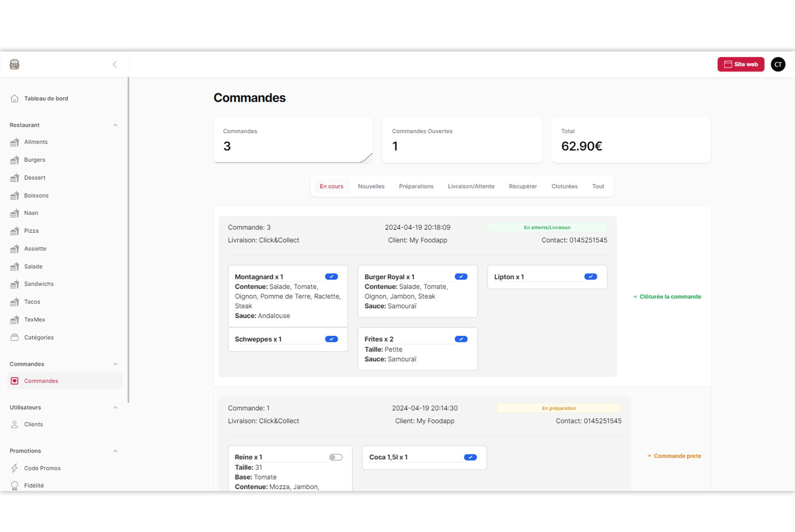Screen dimensions: 795x532
Task: Collapse the Utilisateurs section chevron
Action: point(115,407)
